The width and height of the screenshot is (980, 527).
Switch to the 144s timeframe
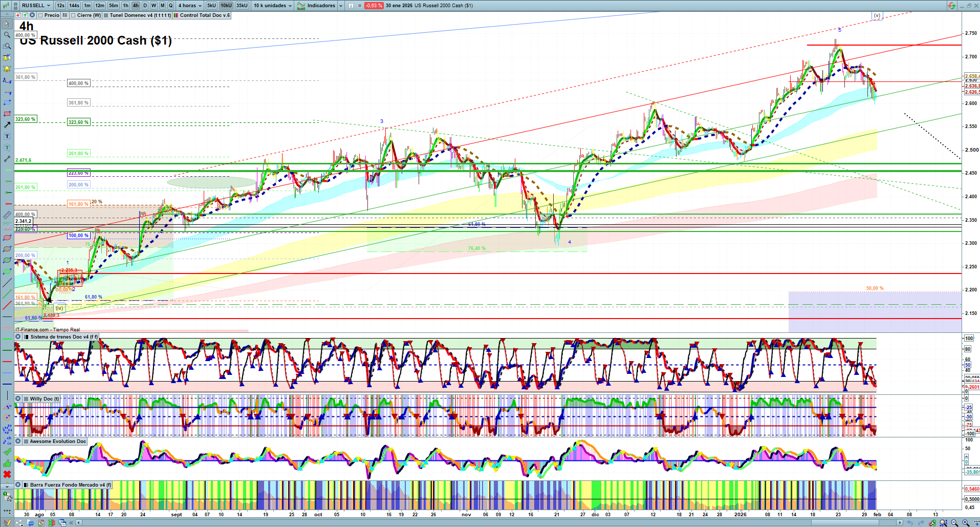pos(74,6)
